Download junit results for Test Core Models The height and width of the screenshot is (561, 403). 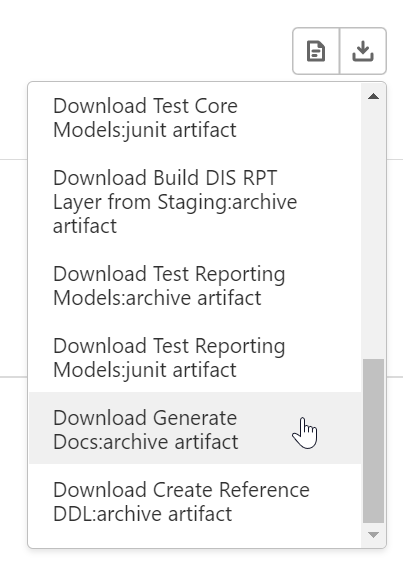195,118
